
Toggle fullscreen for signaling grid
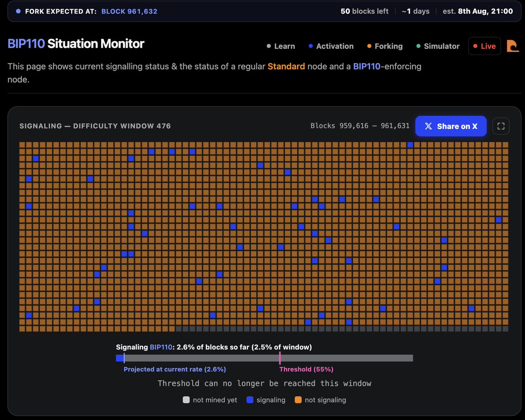click(x=501, y=126)
